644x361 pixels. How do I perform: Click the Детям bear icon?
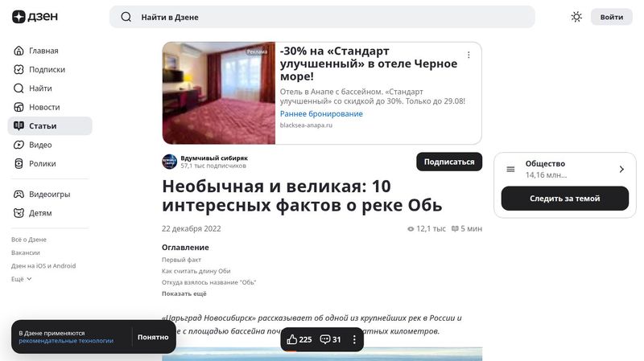click(19, 213)
